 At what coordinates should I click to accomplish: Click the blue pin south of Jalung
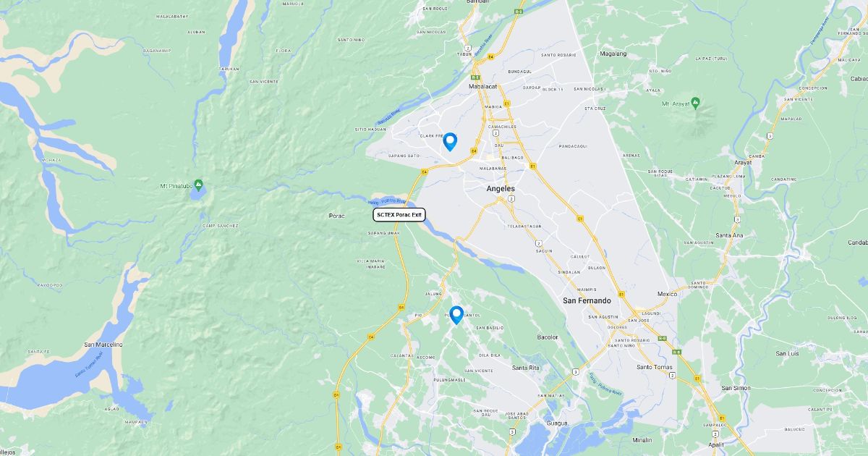(456, 315)
